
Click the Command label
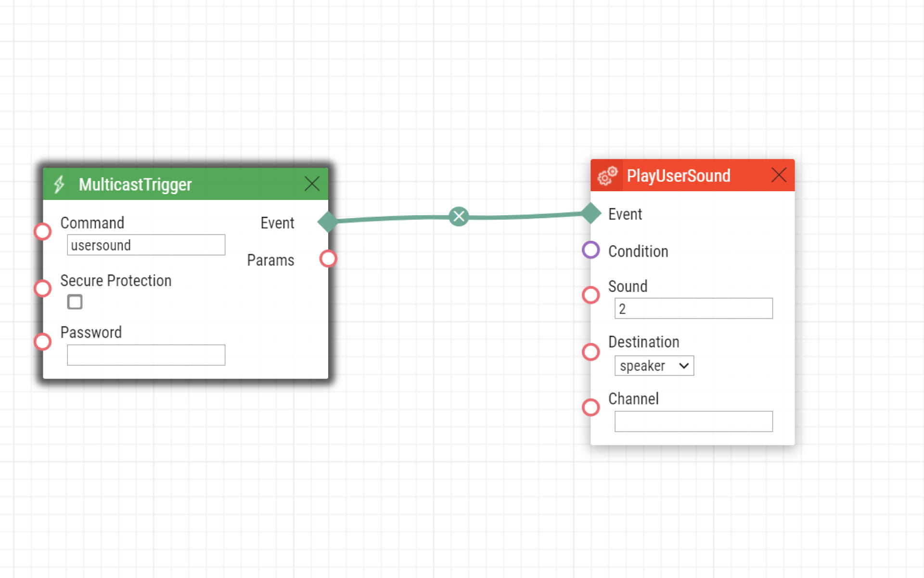tap(92, 223)
